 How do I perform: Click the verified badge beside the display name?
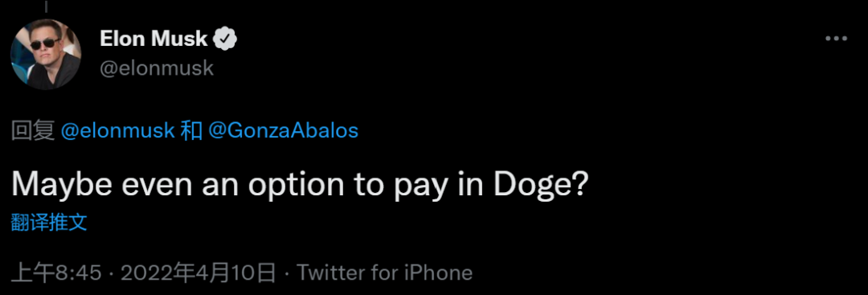tap(225, 39)
